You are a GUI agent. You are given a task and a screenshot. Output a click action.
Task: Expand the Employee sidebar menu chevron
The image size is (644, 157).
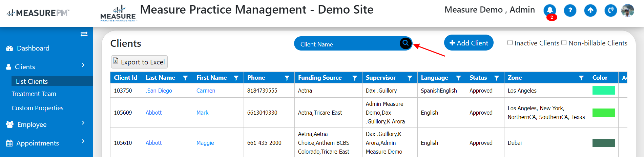(x=83, y=123)
